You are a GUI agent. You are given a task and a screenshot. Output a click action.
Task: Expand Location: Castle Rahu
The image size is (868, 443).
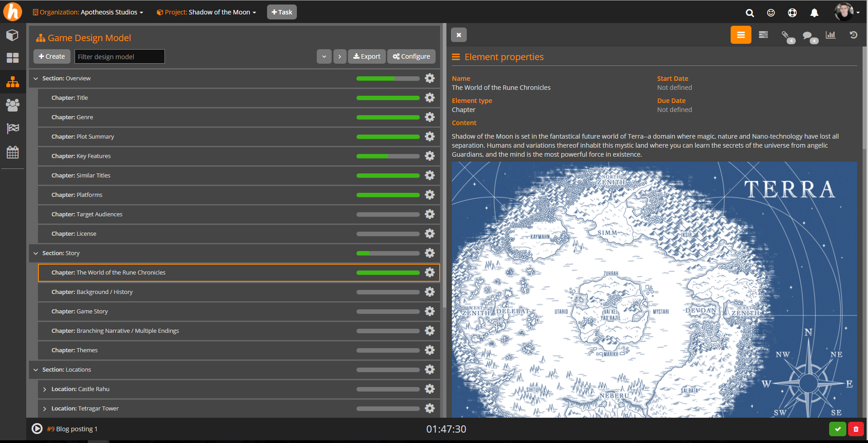(x=44, y=389)
